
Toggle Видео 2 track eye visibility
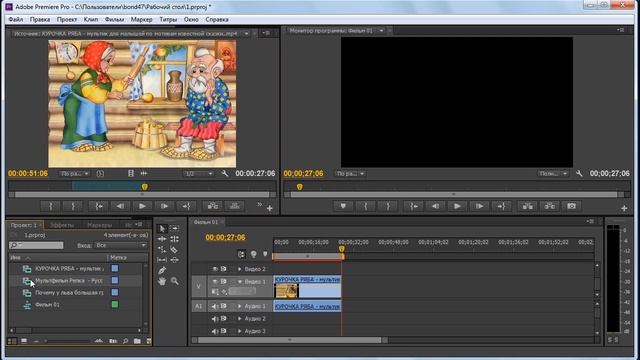pyautogui.click(x=215, y=269)
